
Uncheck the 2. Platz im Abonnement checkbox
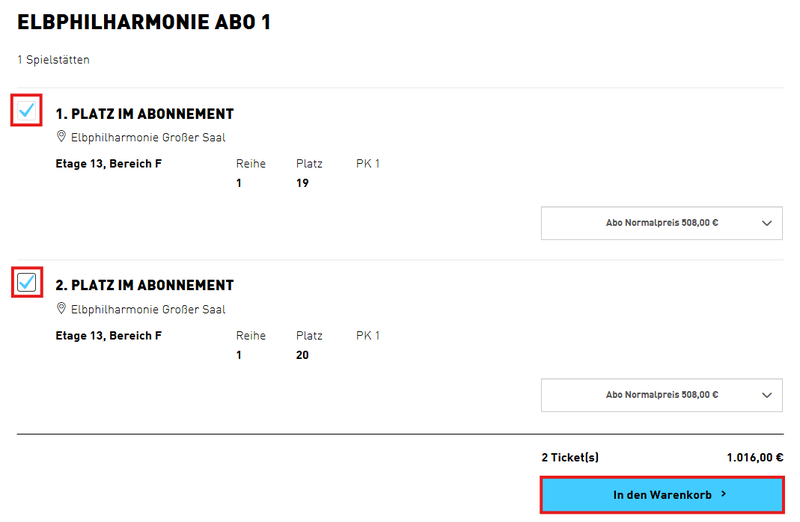[27, 282]
